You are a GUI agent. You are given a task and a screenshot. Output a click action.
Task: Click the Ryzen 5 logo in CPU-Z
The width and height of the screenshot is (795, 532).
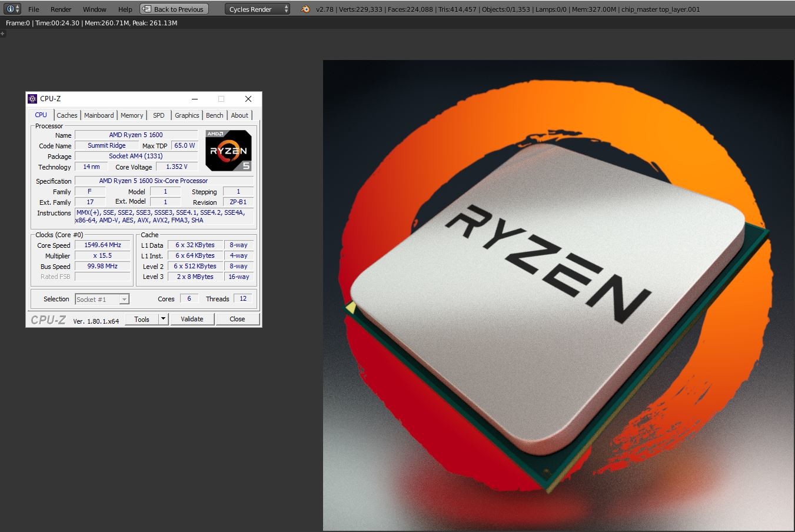[x=228, y=151]
